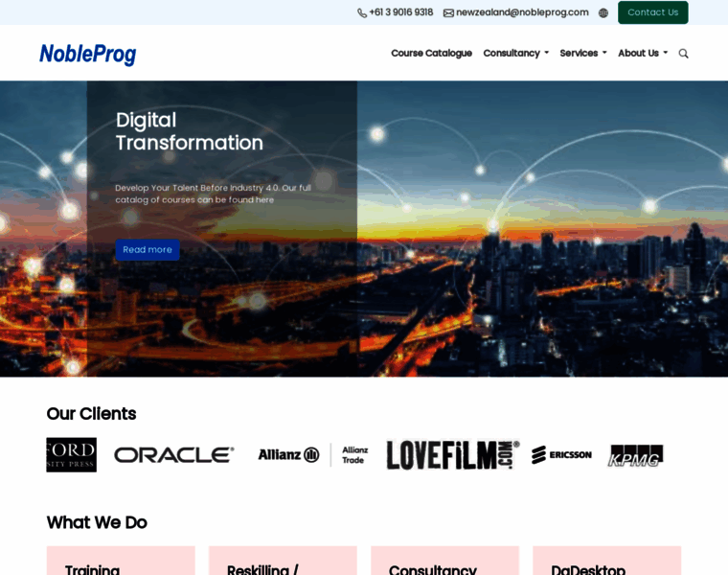Open the Reskilling card

tap(283, 561)
